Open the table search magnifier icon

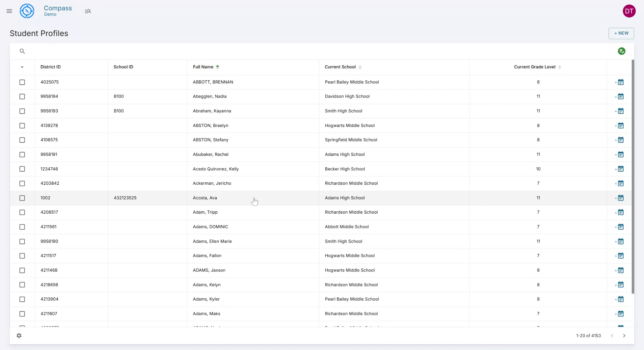[x=22, y=51]
